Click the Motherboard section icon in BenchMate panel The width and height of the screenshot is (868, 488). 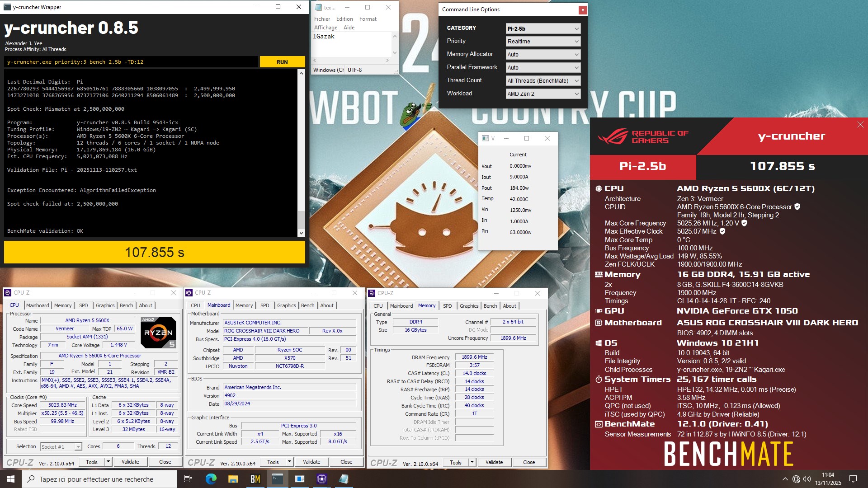(x=599, y=323)
